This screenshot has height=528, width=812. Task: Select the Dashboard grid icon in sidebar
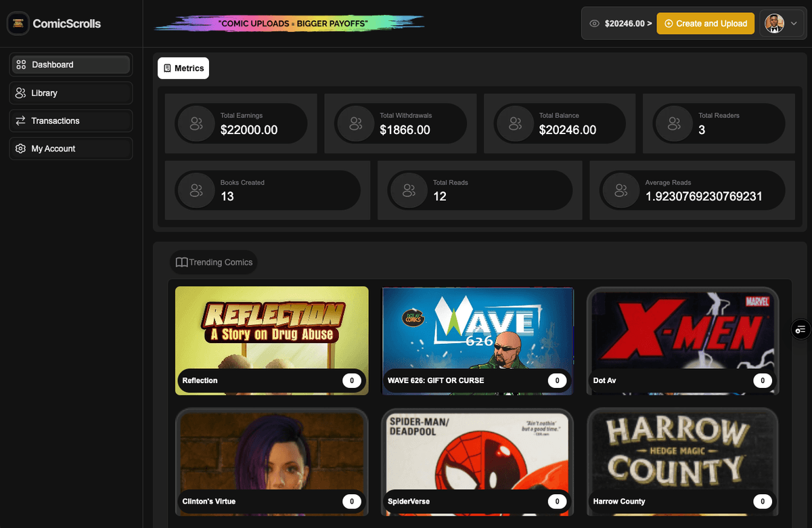pyautogui.click(x=20, y=64)
